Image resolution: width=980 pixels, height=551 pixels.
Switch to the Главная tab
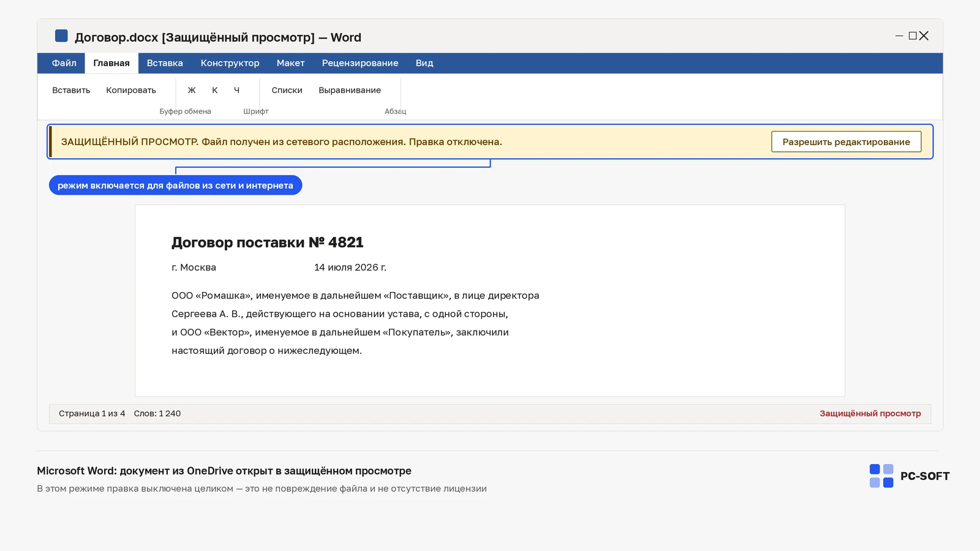coord(111,63)
